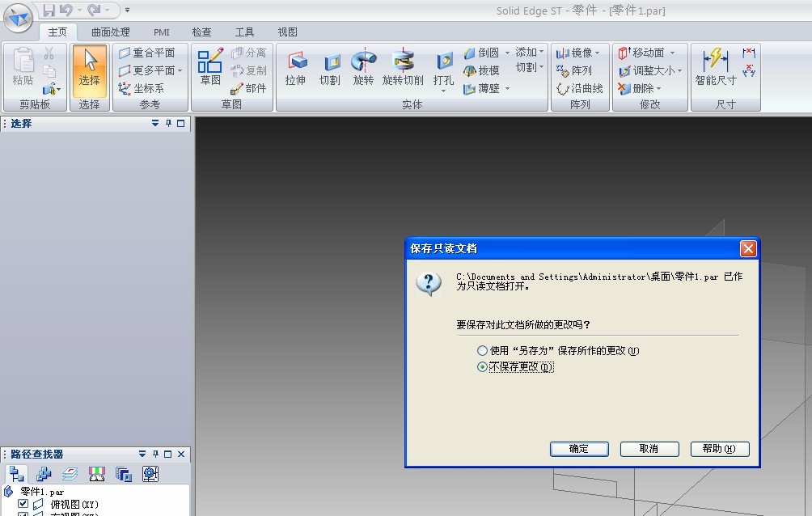Close the 保存只读文档 dialog
Image resolution: width=812 pixels, height=516 pixels.
pos(748,248)
